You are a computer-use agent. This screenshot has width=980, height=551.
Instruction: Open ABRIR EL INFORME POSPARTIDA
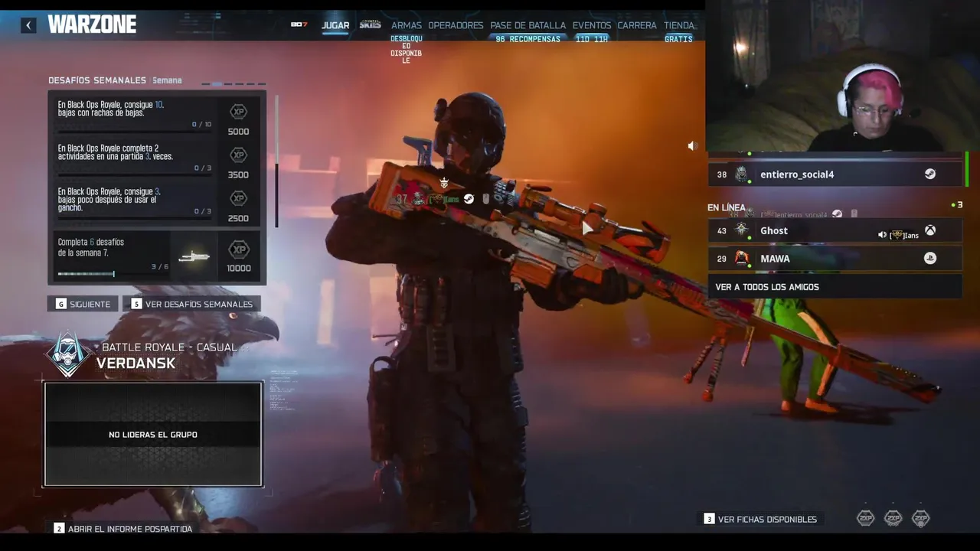click(123, 529)
